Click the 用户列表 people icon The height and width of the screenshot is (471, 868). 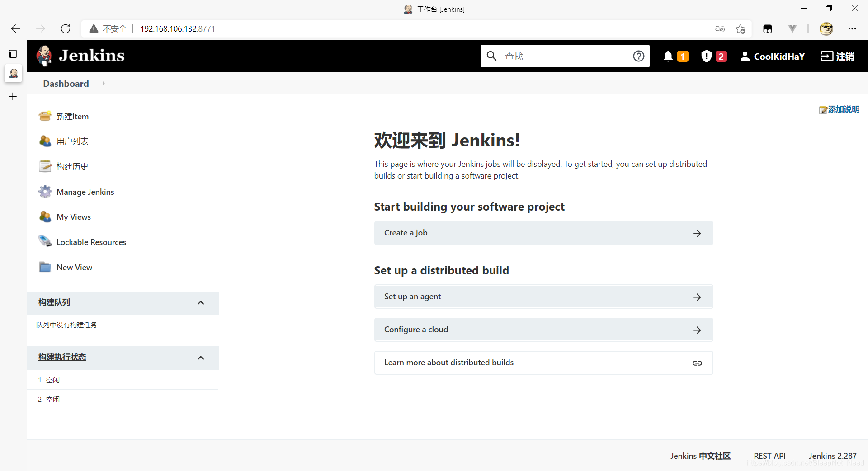click(45, 141)
